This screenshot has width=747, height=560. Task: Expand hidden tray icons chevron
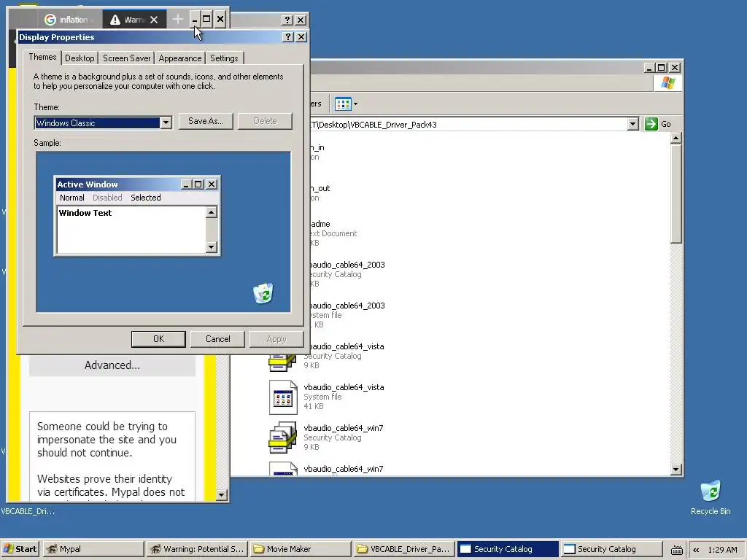pyautogui.click(x=695, y=550)
